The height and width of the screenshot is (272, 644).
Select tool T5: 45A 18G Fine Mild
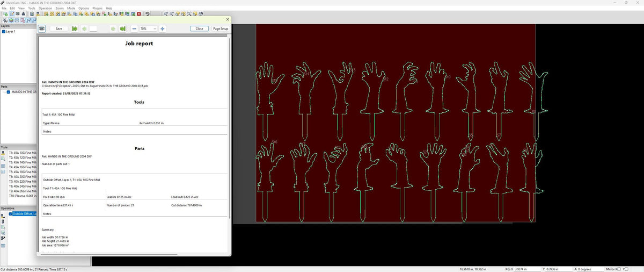pyautogui.click(x=23, y=171)
